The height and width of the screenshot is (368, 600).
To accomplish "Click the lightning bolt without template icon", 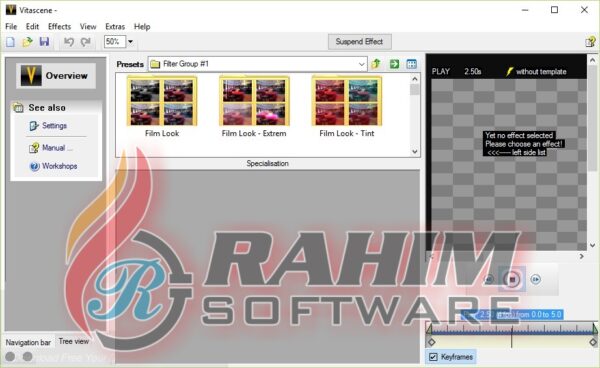I will 509,72.
